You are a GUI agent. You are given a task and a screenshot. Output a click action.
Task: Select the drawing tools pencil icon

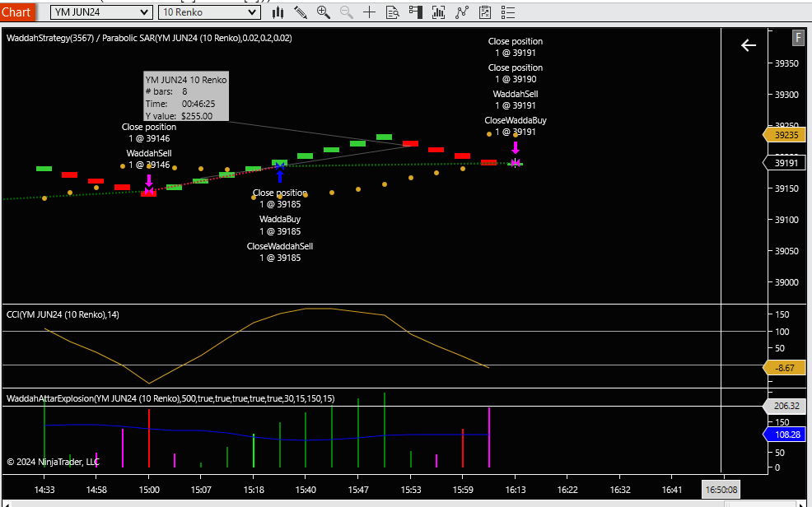[301, 12]
